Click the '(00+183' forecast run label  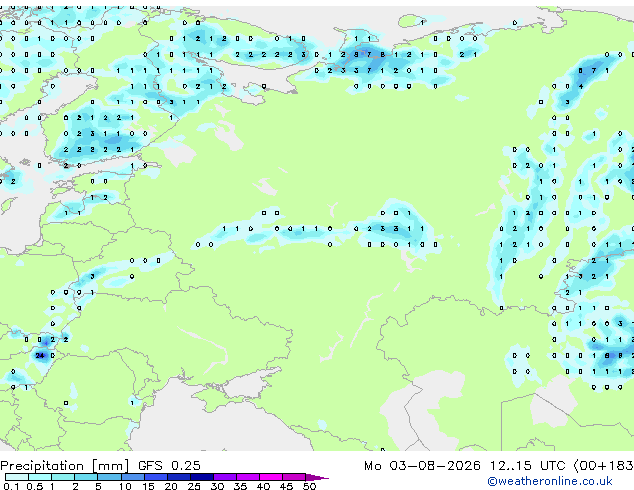tap(604, 466)
